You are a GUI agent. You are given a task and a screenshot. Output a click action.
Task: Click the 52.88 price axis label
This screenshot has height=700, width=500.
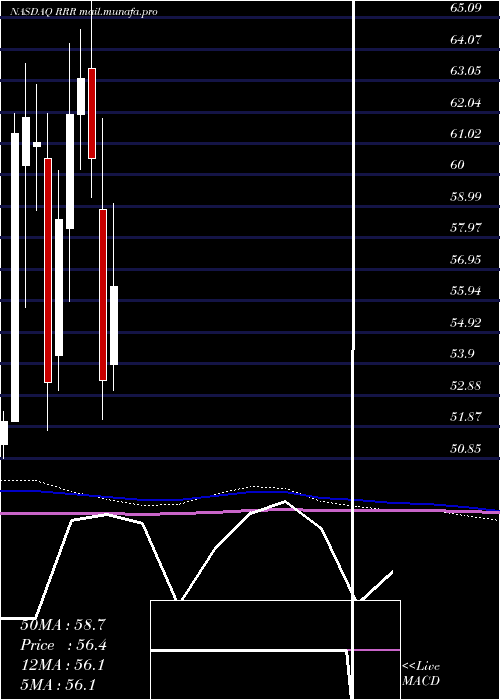pyautogui.click(x=466, y=385)
